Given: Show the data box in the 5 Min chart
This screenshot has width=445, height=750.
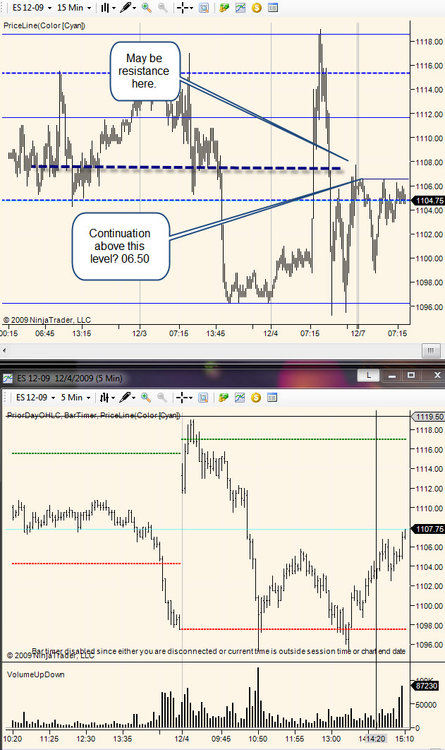Looking at the screenshot, I should 272,397.
